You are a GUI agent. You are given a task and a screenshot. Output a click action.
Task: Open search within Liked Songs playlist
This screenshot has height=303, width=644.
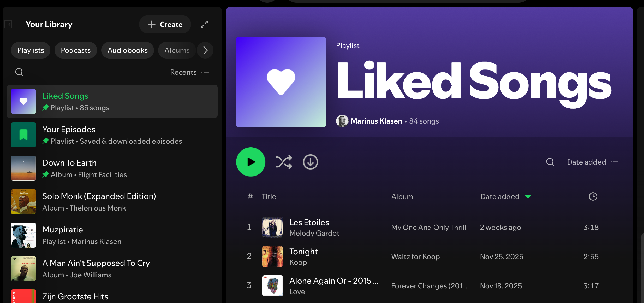click(x=550, y=162)
